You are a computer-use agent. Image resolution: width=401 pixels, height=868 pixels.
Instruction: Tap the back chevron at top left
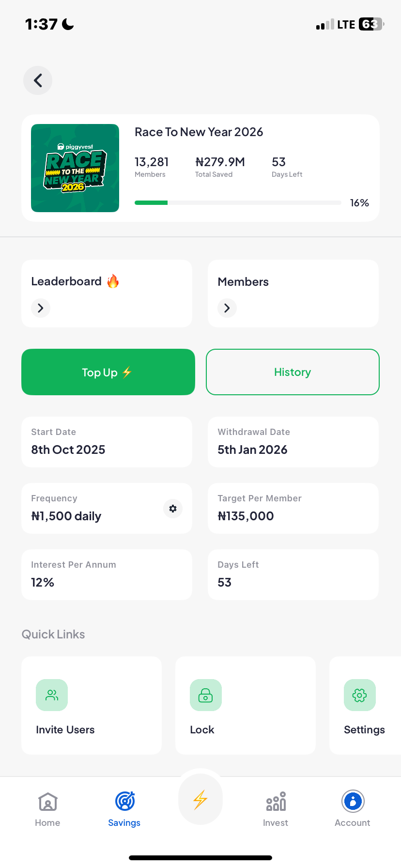(37, 80)
